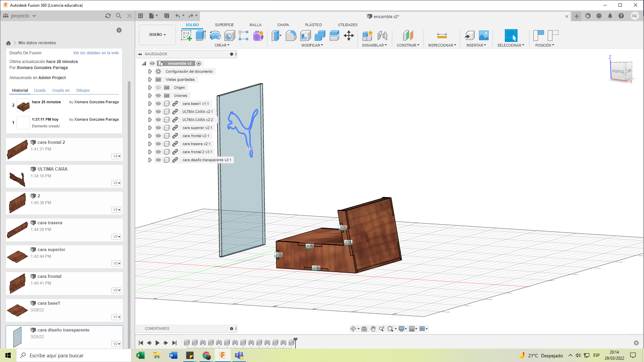The width and height of the screenshot is (644, 362).
Task: Click the Orbit navigation icon
Action: (x=353, y=329)
